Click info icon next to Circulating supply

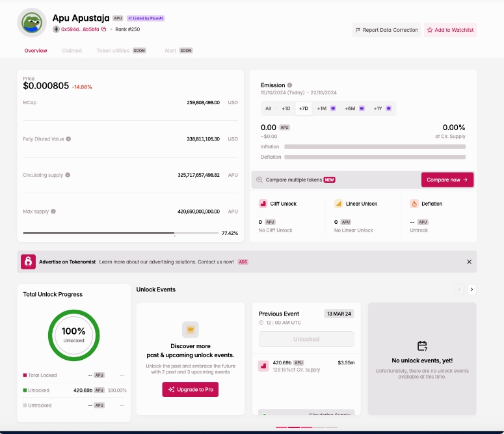coord(68,175)
